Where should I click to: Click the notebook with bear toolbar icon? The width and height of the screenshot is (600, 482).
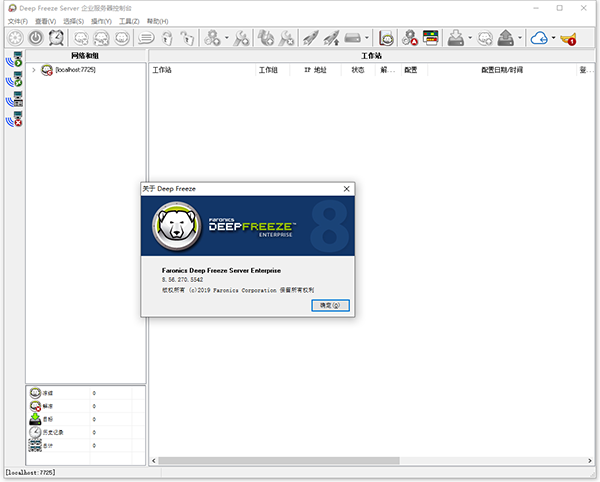point(386,38)
